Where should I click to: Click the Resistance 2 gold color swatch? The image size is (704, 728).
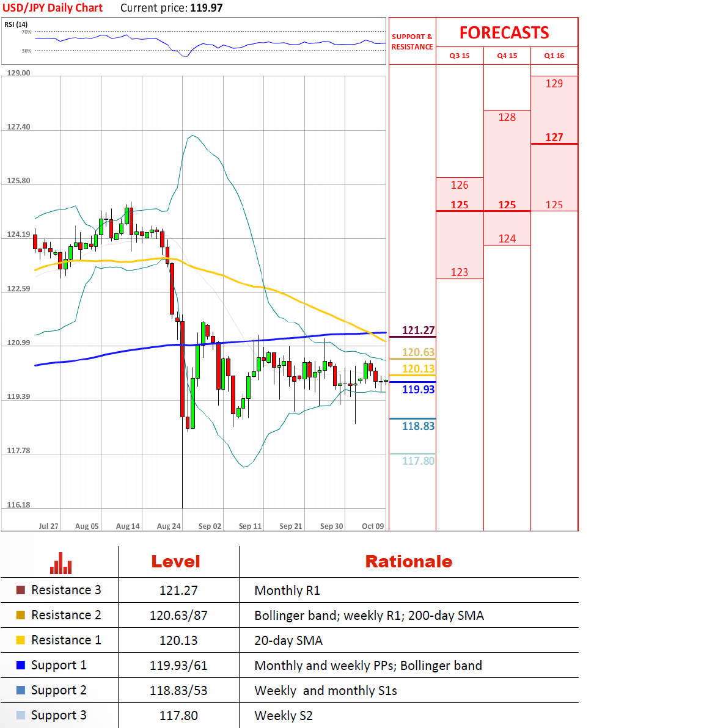pos(20,615)
